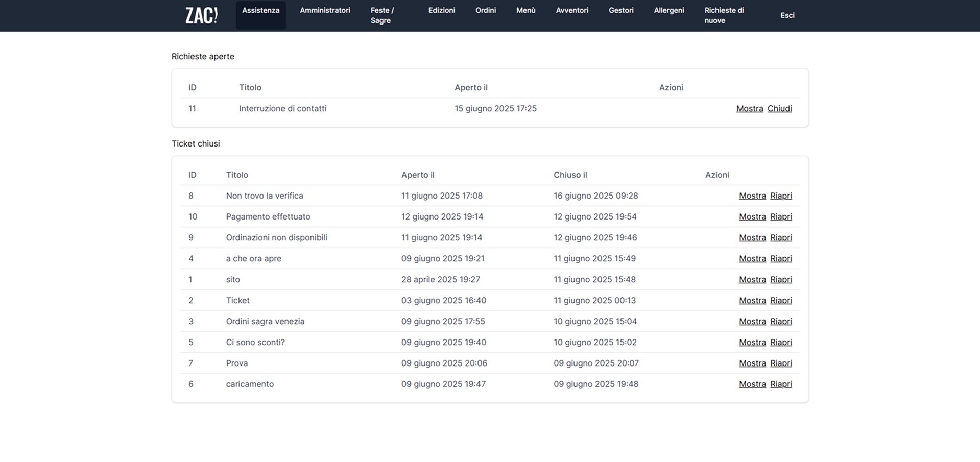The width and height of the screenshot is (980, 462).
Task: Click opening date 03 giugno 2025 16:40
Action: click(x=444, y=300)
